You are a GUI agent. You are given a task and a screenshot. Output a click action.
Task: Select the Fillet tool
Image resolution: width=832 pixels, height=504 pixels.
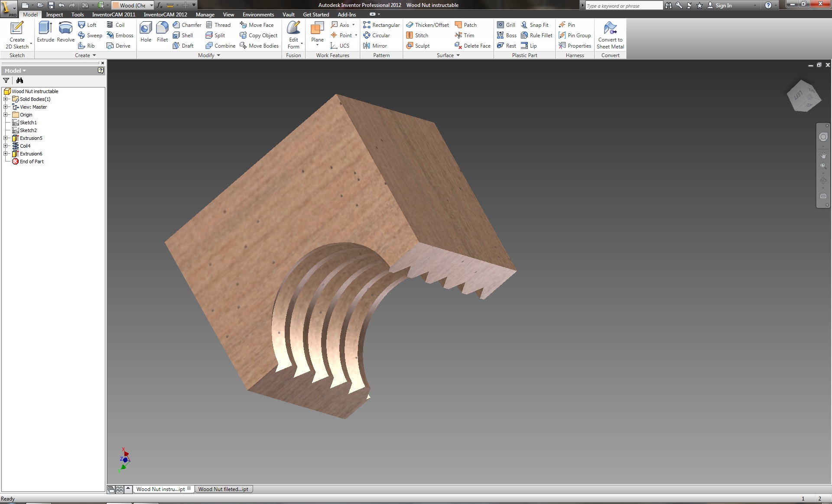[x=162, y=32]
